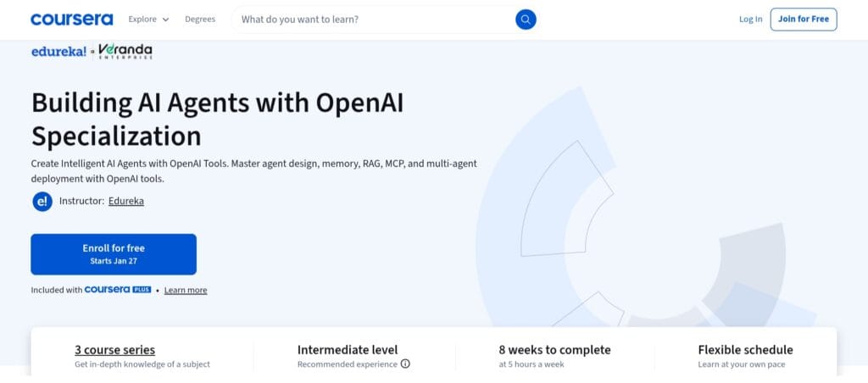This screenshot has width=868, height=383.
Task: Expand the Explore dropdown menu
Action: click(x=148, y=19)
